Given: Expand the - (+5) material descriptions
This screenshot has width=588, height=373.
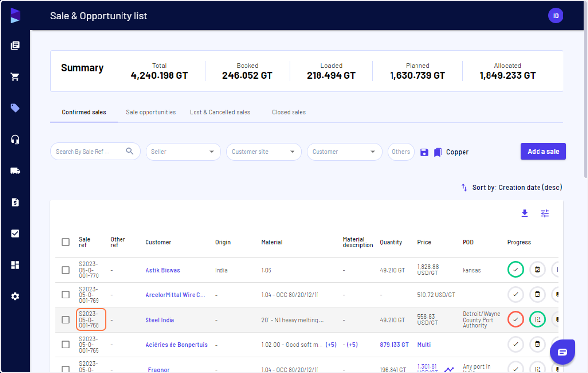Looking at the screenshot, I should tap(350, 345).
